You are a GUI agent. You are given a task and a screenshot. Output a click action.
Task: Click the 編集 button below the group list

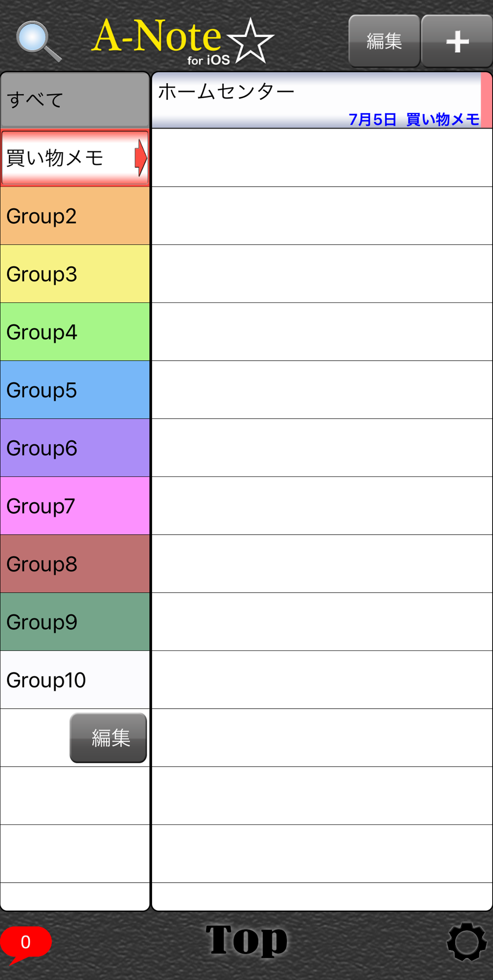(108, 738)
